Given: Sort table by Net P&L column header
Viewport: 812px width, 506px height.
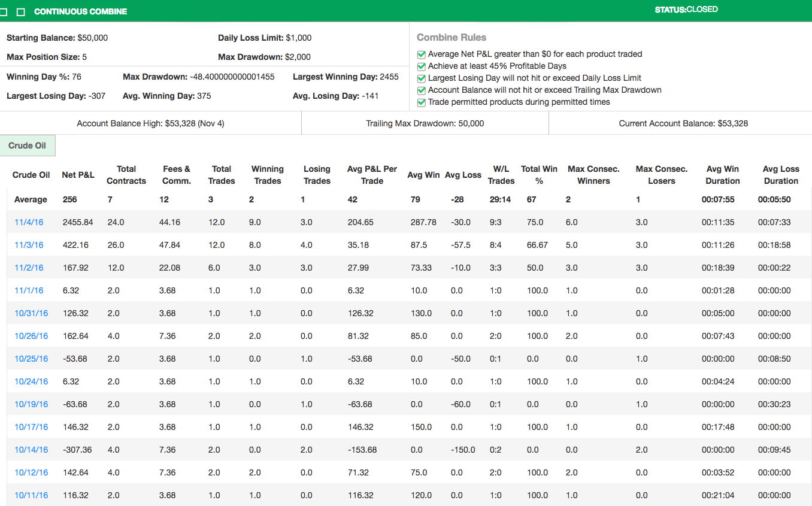Looking at the screenshot, I should [78, 175].
